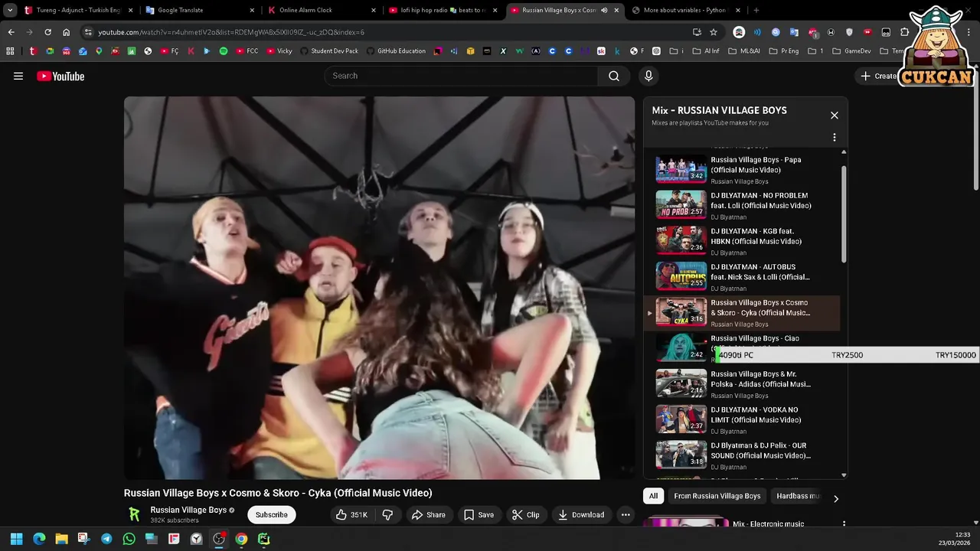Open Telegram from taskbar
Viewport: 980px width, 551px height.
click(106, 539)
